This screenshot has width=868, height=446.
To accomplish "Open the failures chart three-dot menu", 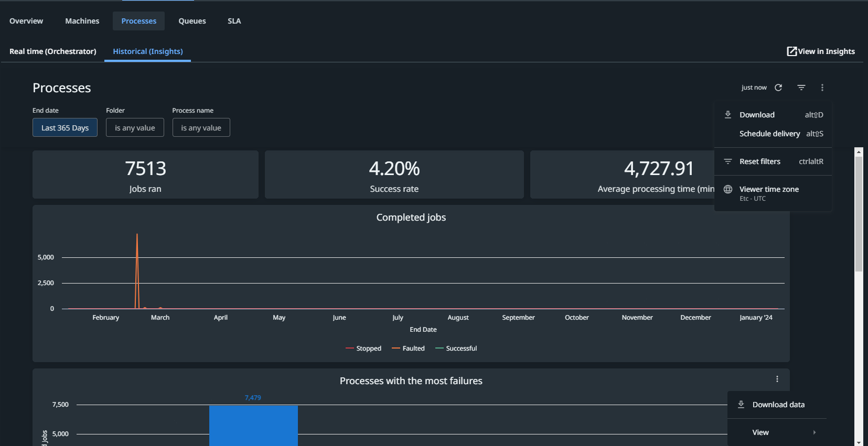I will click(777, 379).
